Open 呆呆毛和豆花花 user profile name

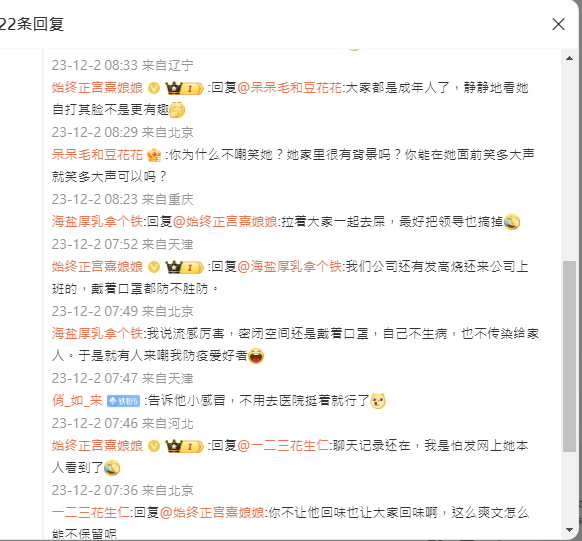pos(97,155)
